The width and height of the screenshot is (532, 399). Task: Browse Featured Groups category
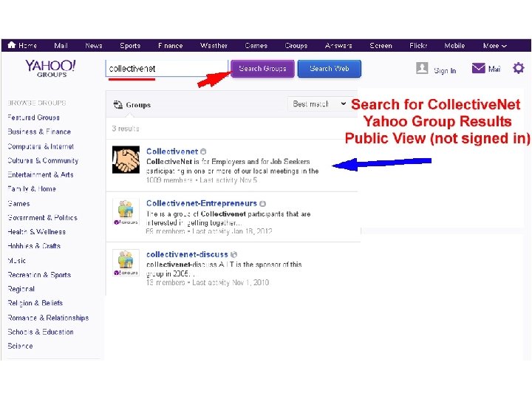(x=33, y=117)
